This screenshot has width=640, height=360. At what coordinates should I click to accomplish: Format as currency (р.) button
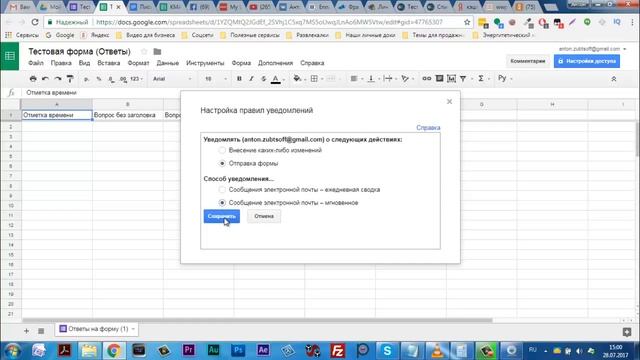click(86, 79)
